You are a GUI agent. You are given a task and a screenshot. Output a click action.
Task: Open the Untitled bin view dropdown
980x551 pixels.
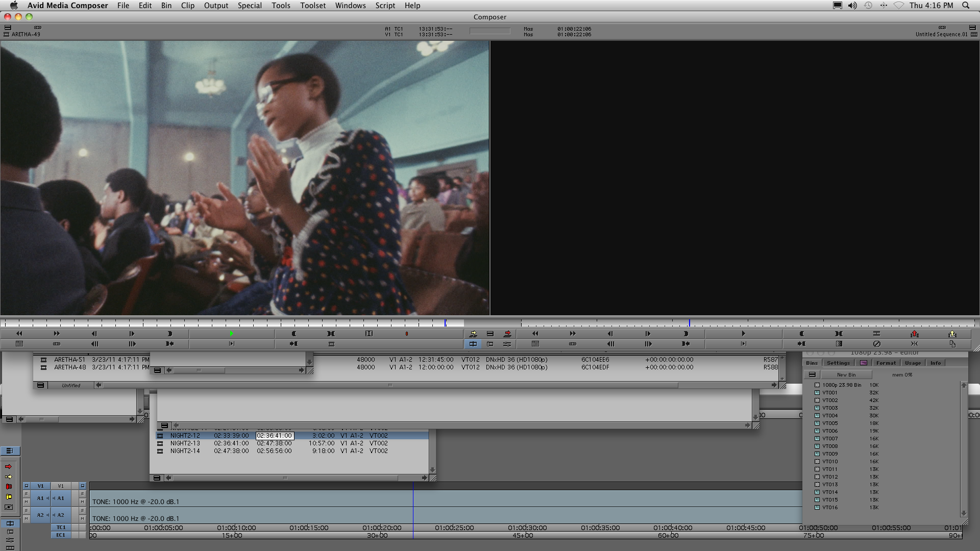pos(71,385)
